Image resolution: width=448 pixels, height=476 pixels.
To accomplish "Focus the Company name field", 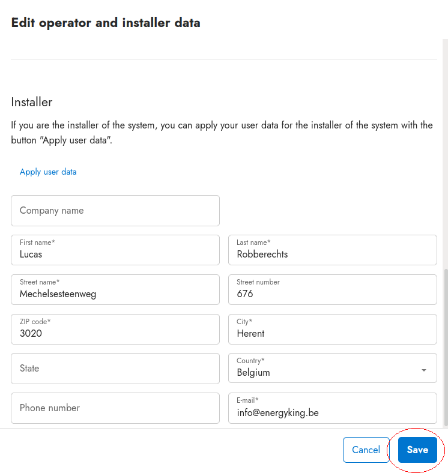I will [115, 211].
